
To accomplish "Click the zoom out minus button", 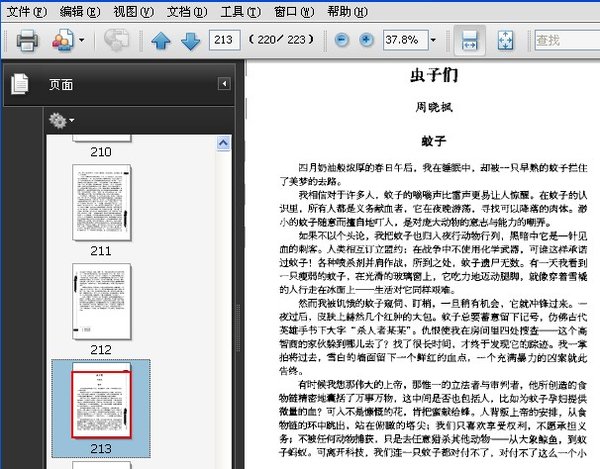I will click(342, 40).
